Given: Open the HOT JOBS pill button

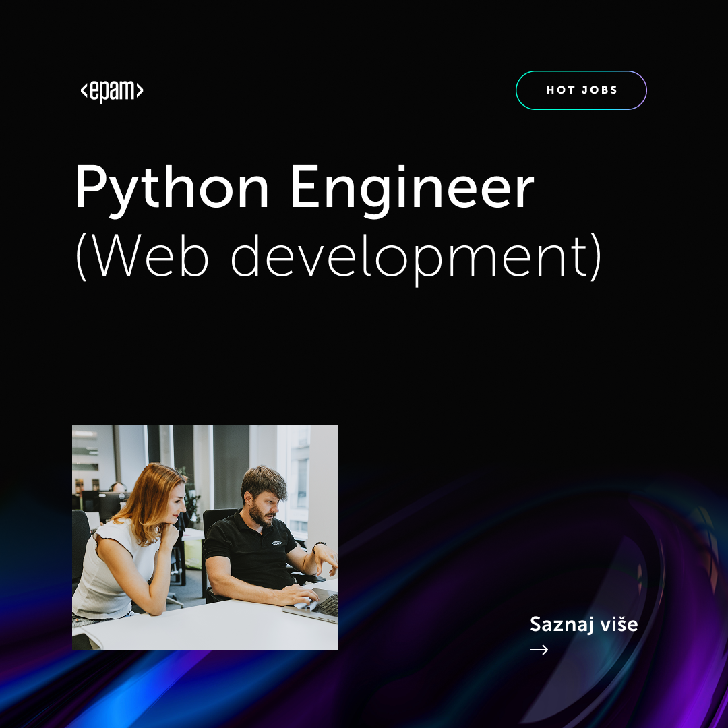Looking at the screenshot, I should tap(581, 90).
